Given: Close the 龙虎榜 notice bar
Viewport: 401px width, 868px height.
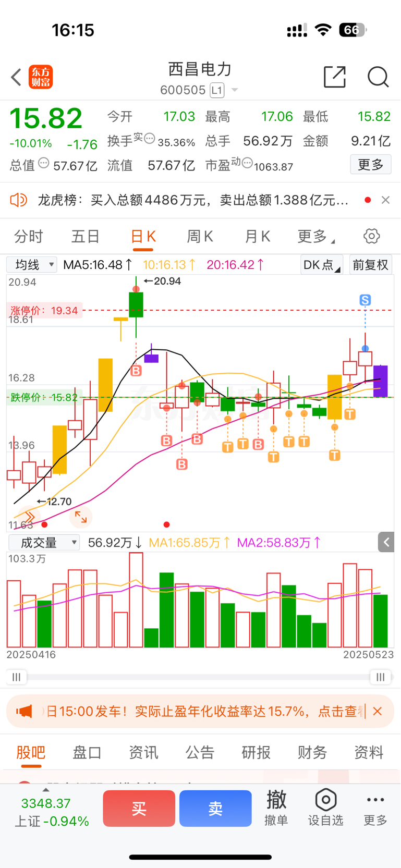Looking at the screenshot, I should coord(385,200).
